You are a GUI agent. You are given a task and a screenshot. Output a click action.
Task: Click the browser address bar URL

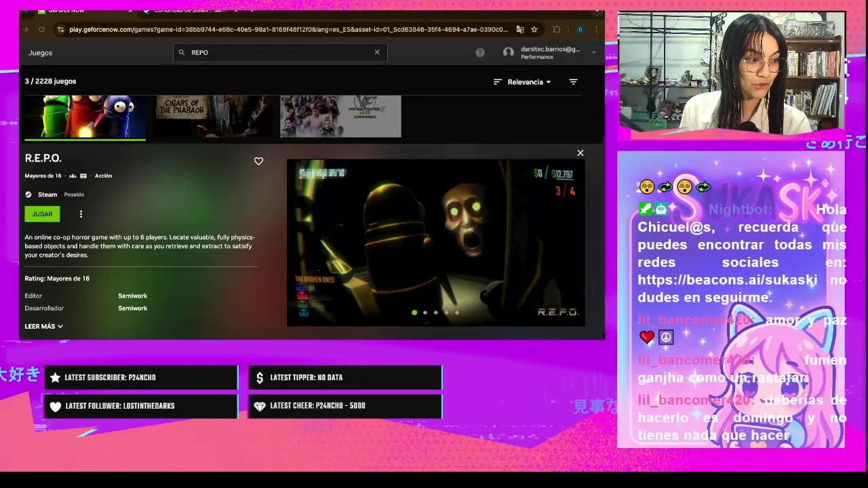pos(288,29)
